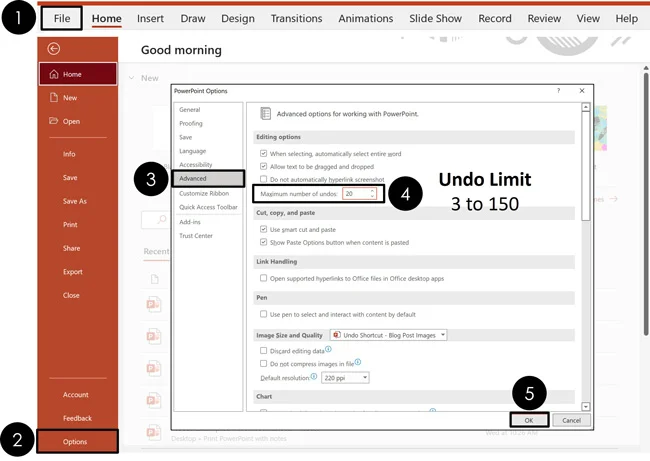Open the Slide Show ribbon tab
650x461 pixels.
(x=435, y=18)
